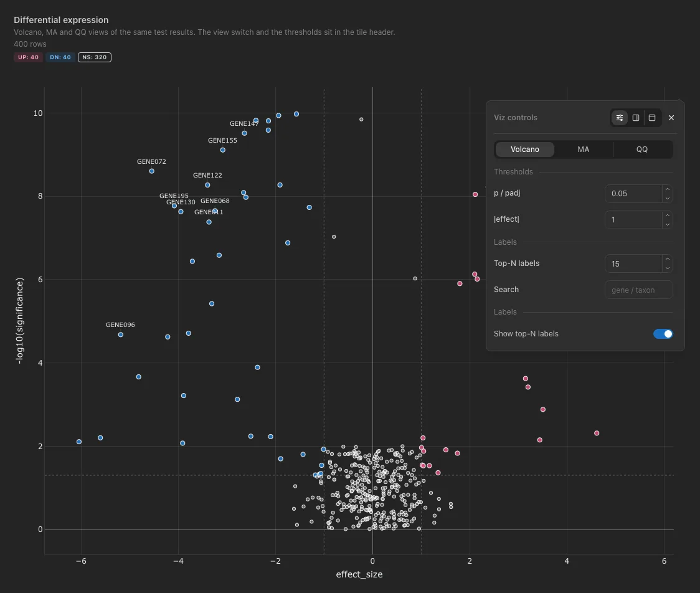Click the GENE130 point label
Screen dimensions: 700x593
pos(181,202)
